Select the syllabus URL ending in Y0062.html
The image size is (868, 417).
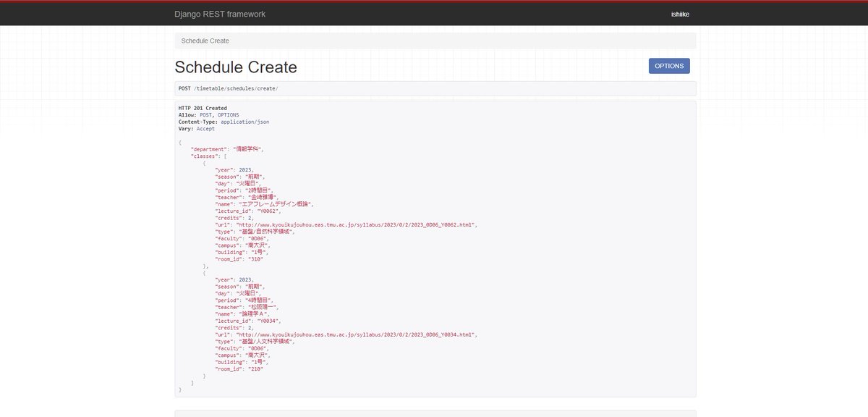pos(355,224)
